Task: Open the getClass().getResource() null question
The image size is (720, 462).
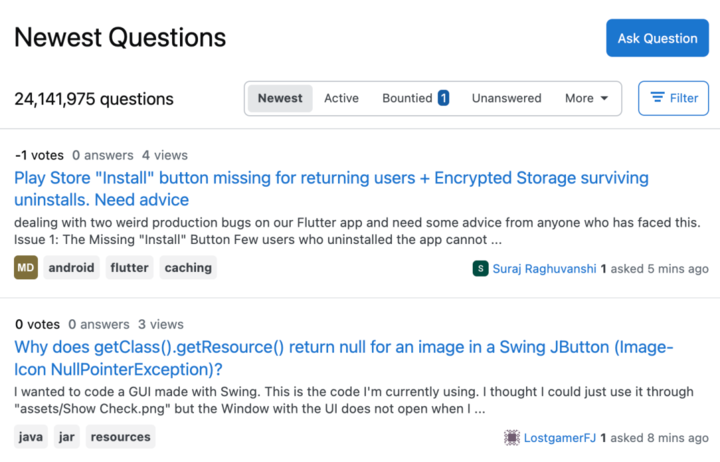Action: [343, 358]
